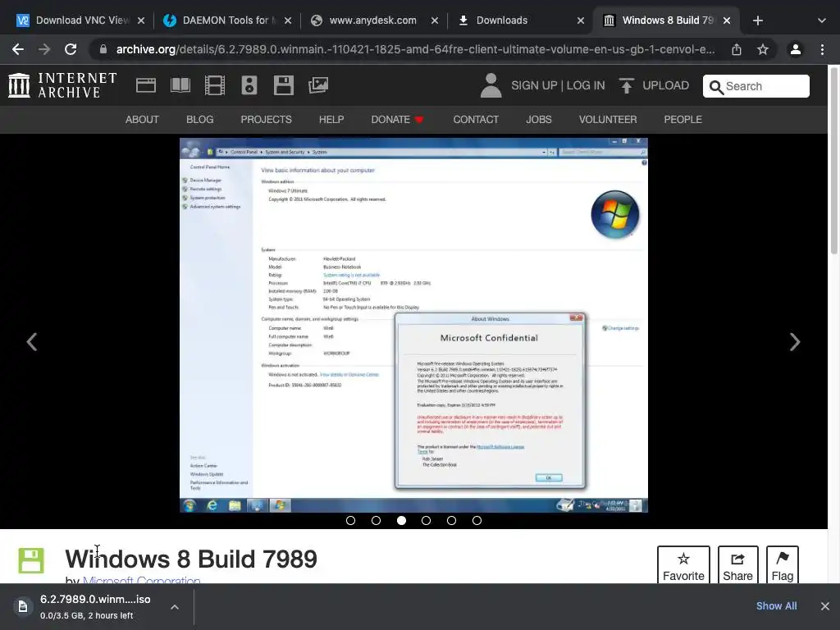Screen dimensions: 840x630
Task: Close the Windows 8 Build tab
Action: tap(727, 21)
